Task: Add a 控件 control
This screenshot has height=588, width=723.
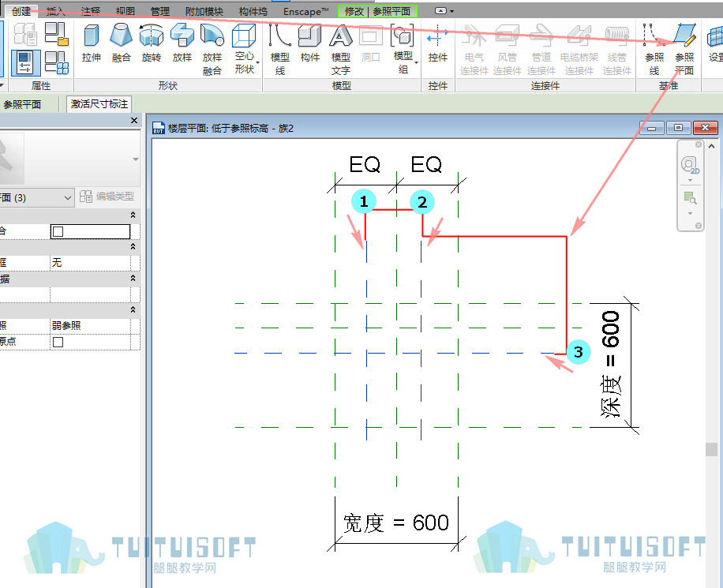Action: pos(437,43)
